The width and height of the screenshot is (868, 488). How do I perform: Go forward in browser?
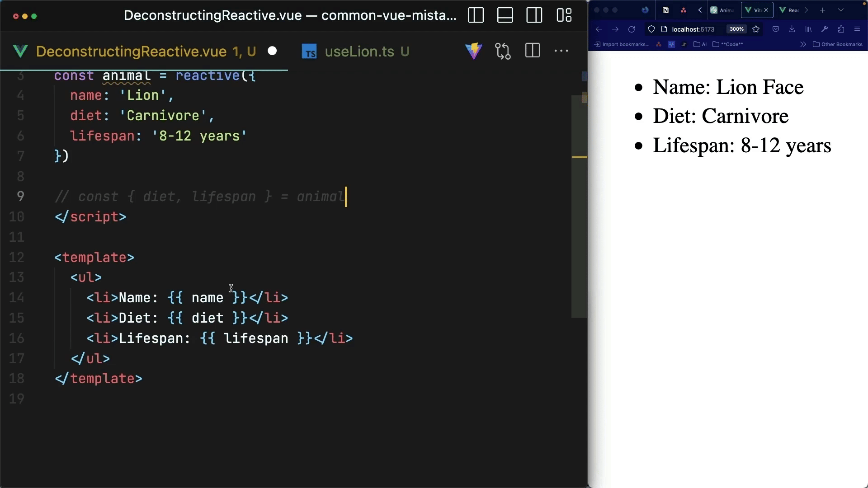[x=615, y=29]
